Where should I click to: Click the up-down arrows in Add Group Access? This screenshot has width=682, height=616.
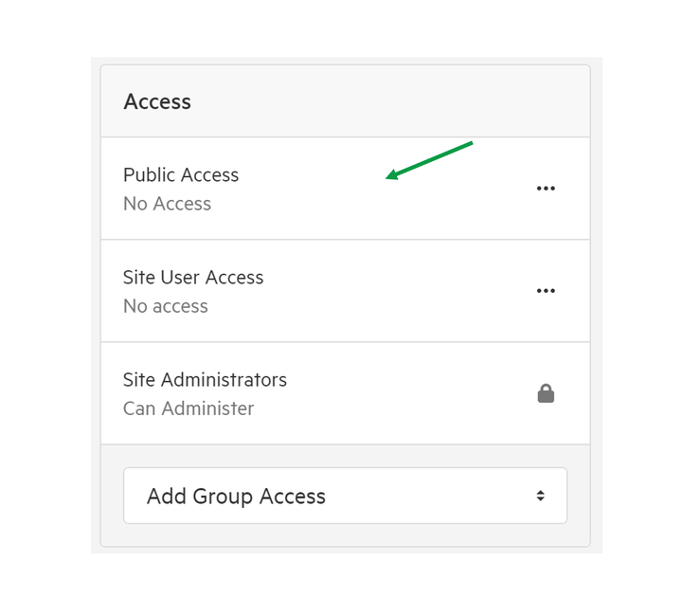click(540, 496)
